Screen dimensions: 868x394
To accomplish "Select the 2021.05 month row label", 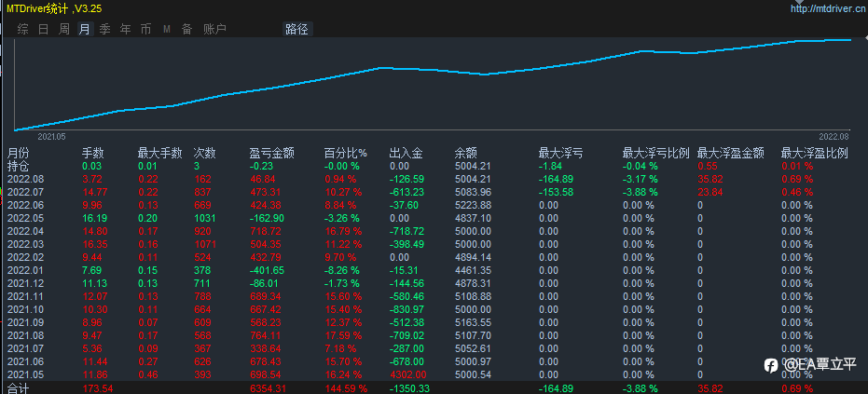I will pyautogui.click(x=25, y=374).
